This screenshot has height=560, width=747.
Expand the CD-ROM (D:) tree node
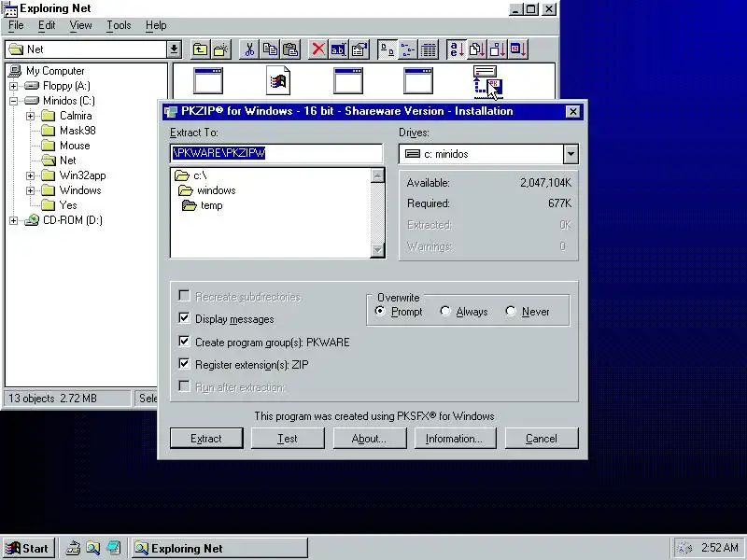pos(13,220)
